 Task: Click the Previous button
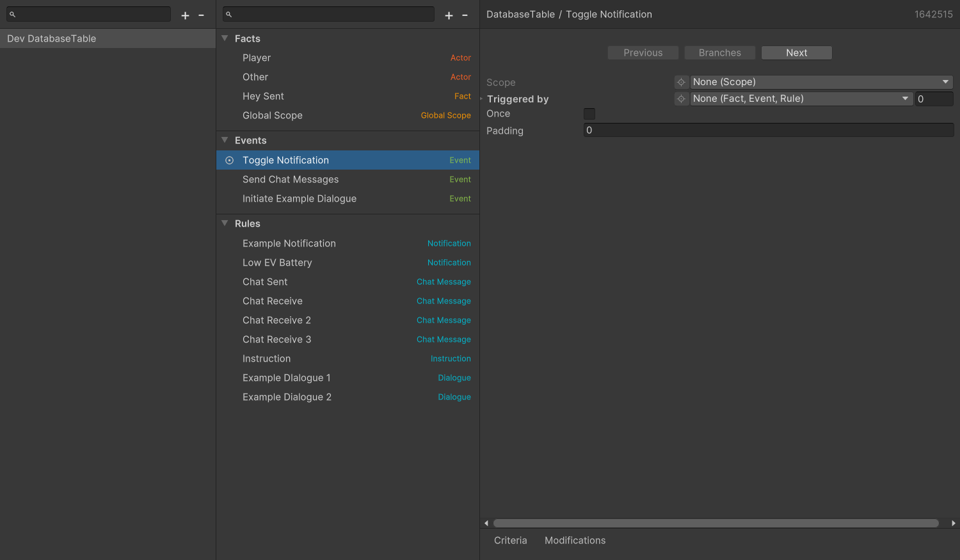[x=643, y=52]
